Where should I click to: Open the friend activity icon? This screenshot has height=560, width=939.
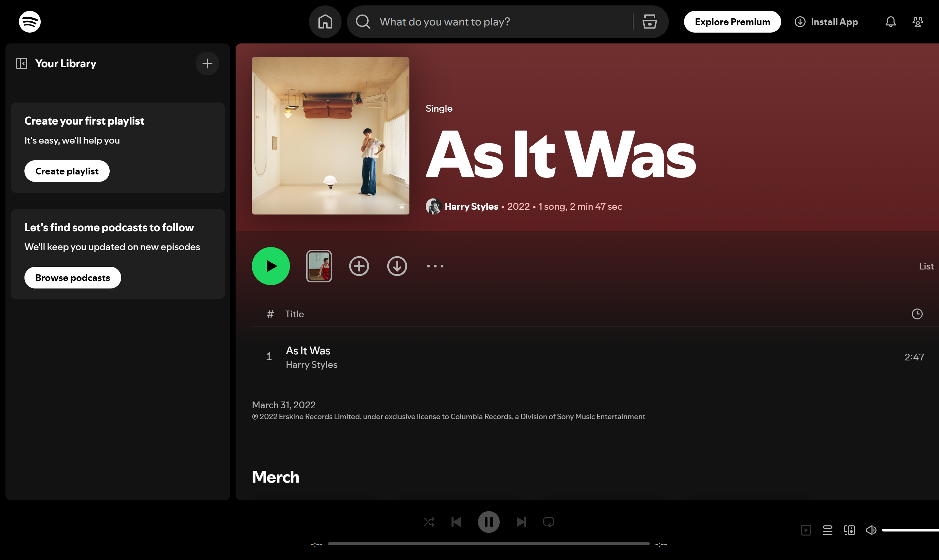tap(918, 21)
